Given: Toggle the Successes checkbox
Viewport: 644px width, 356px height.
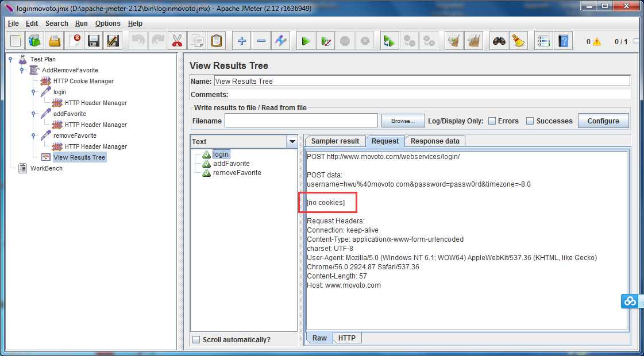Looking at the screenshot, I should point(530,121).
